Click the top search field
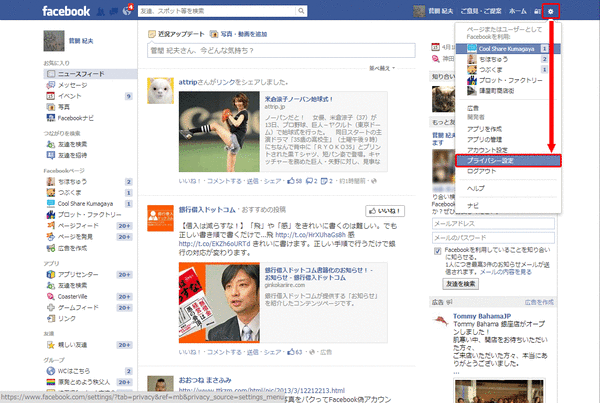The image size is (600, 403). point(217,11)
